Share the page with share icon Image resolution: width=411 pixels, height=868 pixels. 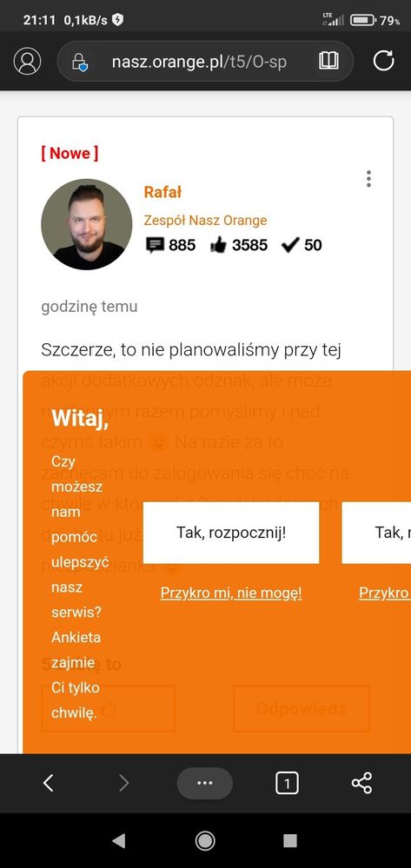coord(361,783)
